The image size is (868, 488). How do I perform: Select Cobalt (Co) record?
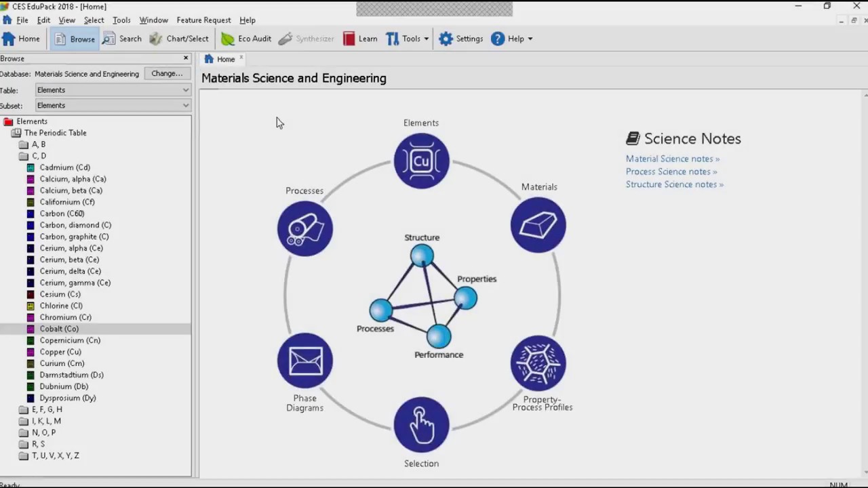tap(59, 329)
